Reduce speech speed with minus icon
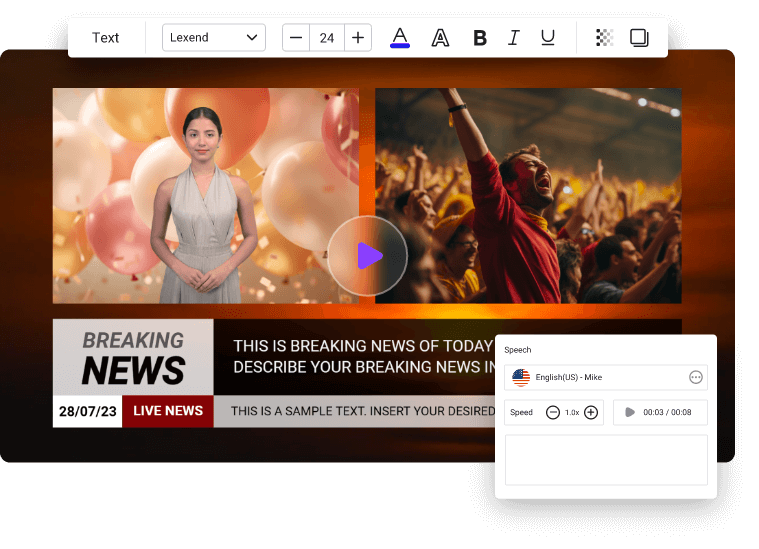The image size is (759, 549). [x=553, y=412]
